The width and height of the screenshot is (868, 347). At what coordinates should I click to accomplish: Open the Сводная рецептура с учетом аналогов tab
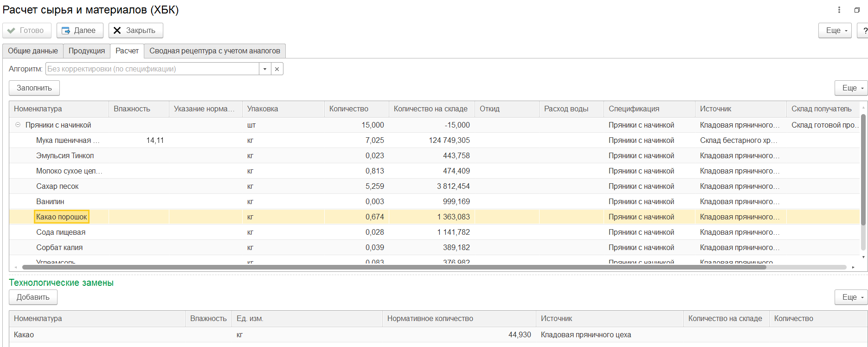coord(215,51)
